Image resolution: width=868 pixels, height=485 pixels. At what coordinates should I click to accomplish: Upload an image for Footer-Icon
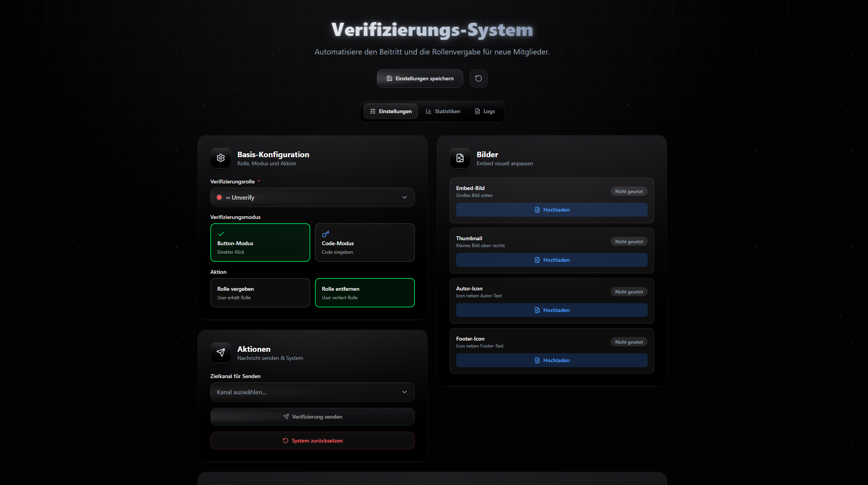point(551,360)
